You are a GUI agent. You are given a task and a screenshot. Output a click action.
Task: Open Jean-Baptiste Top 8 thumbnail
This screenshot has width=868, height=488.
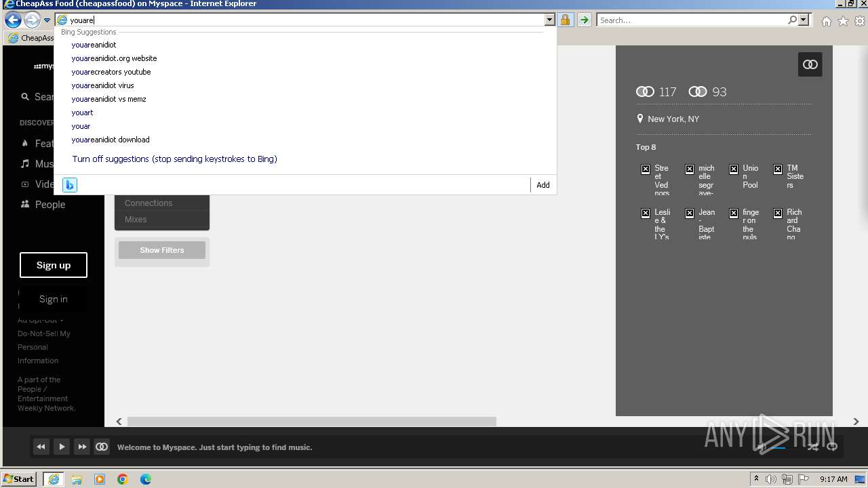point(690,213)
